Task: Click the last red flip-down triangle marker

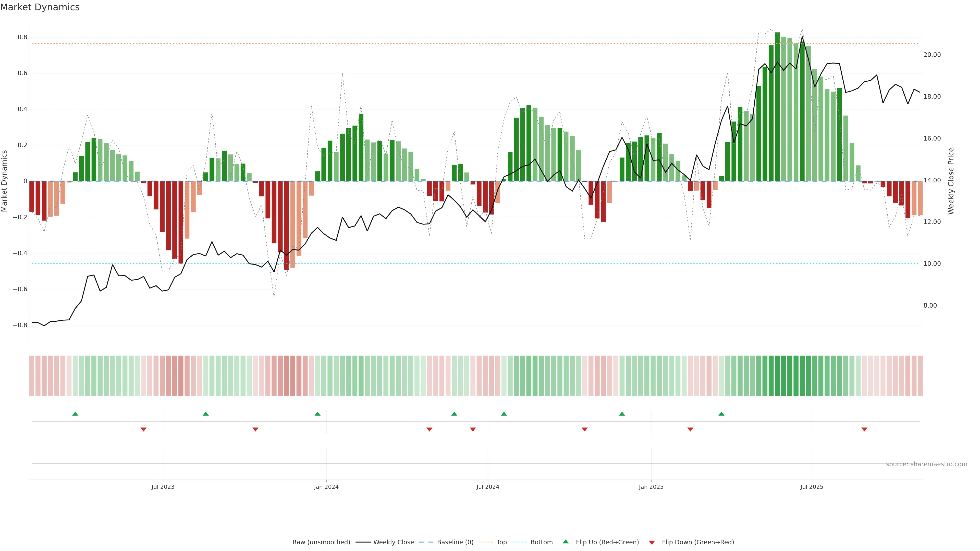Action: point(864,429)
